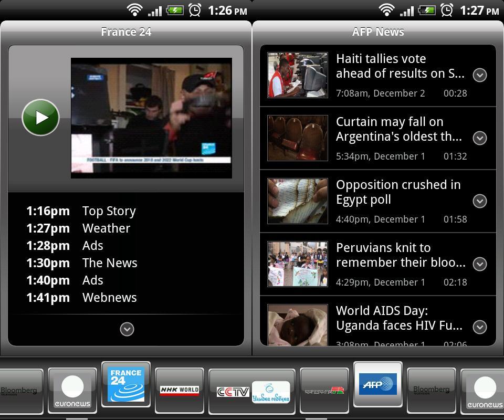Screen dimensions: 504x420
Task: Open headline 'Opposition crushed in Egypt poll'
Action: tap(398, 192)
